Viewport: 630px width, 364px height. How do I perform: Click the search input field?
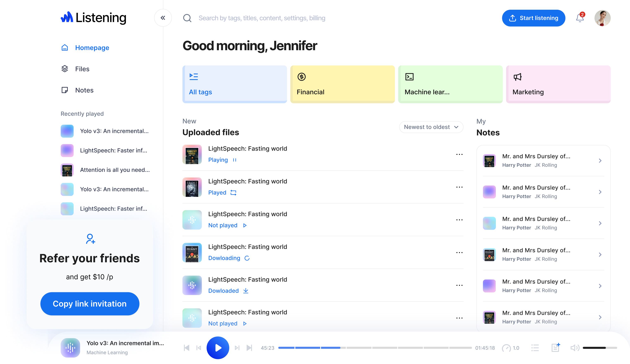click(262, 18)
